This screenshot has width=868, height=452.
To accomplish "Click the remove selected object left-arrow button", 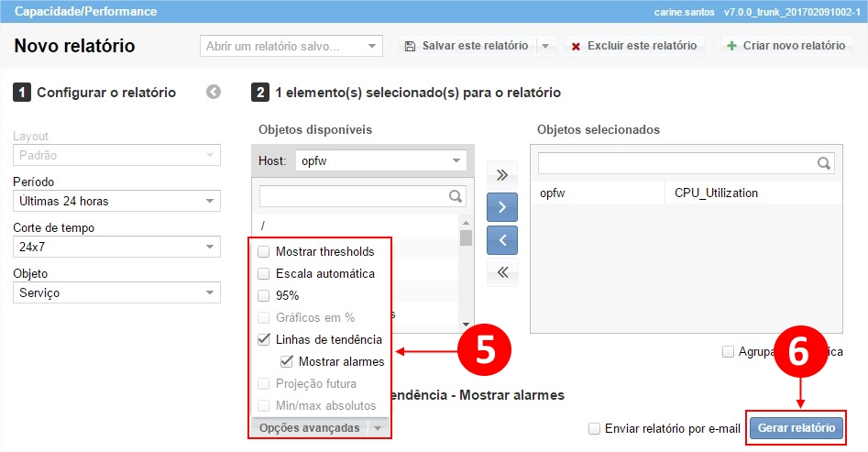I will click(x=501, y=239).
